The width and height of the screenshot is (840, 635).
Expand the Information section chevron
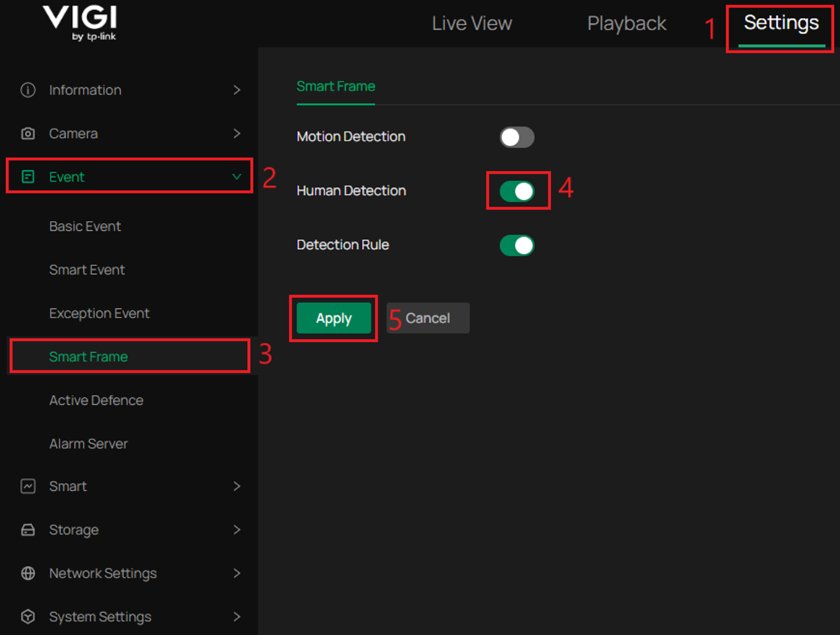coord(237,90)
